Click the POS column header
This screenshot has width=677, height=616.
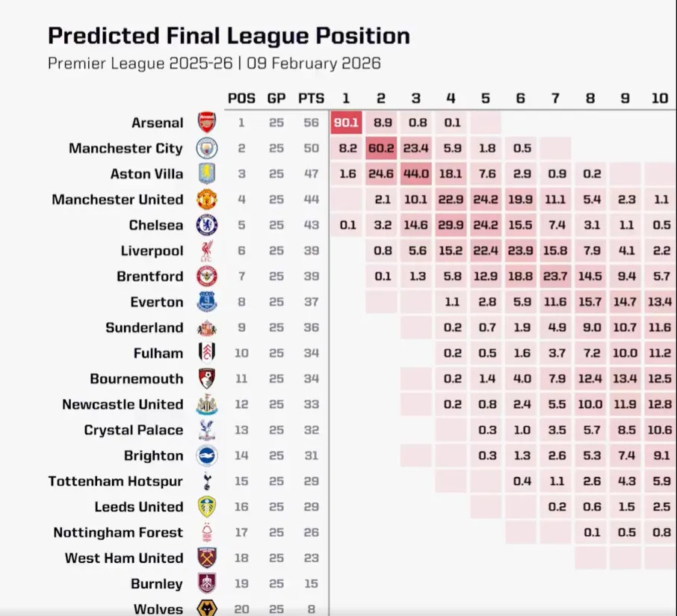point(241,98)
